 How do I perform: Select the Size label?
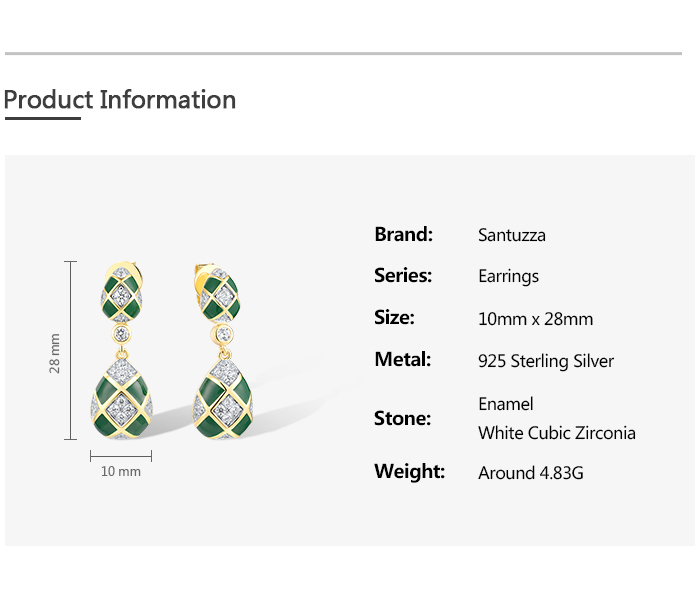(x=394, y=318)
